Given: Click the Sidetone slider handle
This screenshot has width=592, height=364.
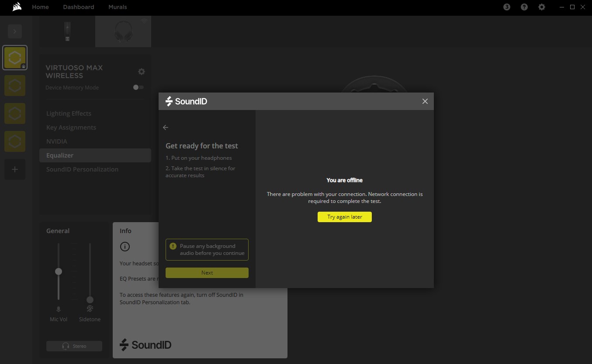Looking at the screenshot, I should (90, 300).
